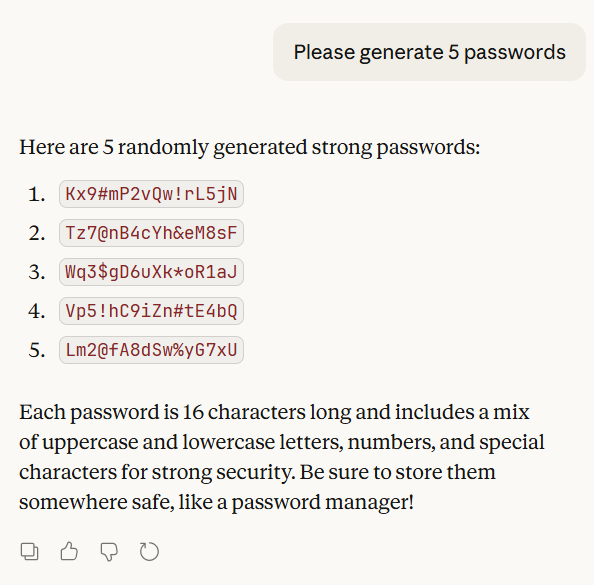Click list number 2 beside the second password
This screenshot has height=585, width=594.
coord(37,233)
